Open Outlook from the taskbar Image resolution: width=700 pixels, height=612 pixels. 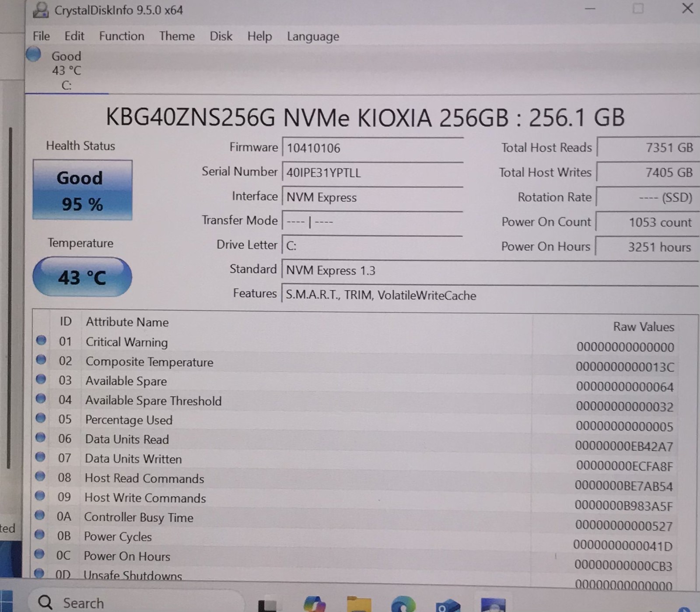[448, 605]
